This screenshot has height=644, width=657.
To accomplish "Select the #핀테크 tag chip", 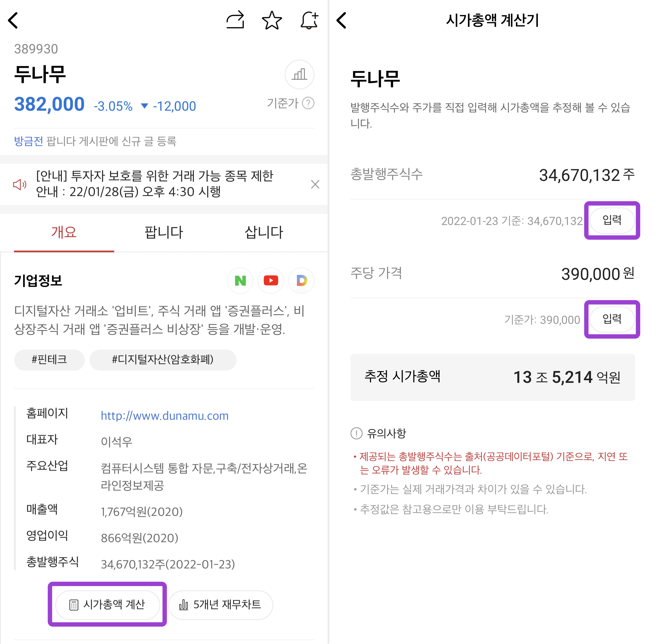I will (49, 359).
